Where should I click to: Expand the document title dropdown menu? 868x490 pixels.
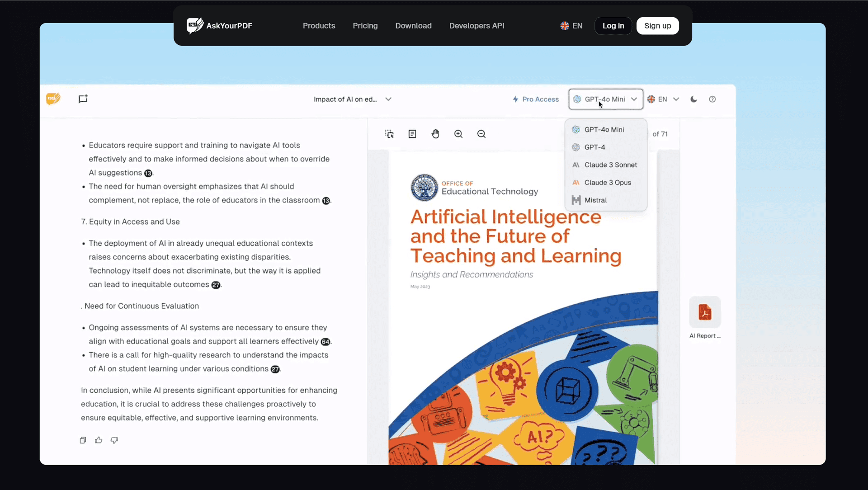(x=387, y=99)
